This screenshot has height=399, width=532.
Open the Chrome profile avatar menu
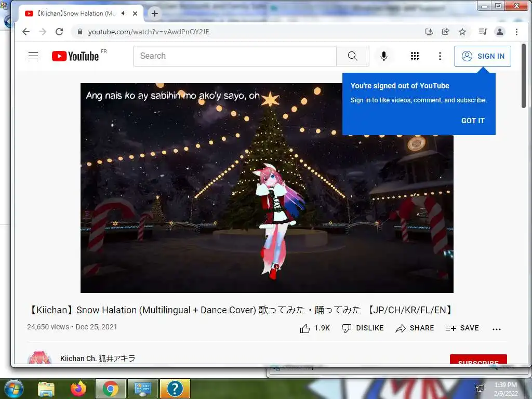499,32
